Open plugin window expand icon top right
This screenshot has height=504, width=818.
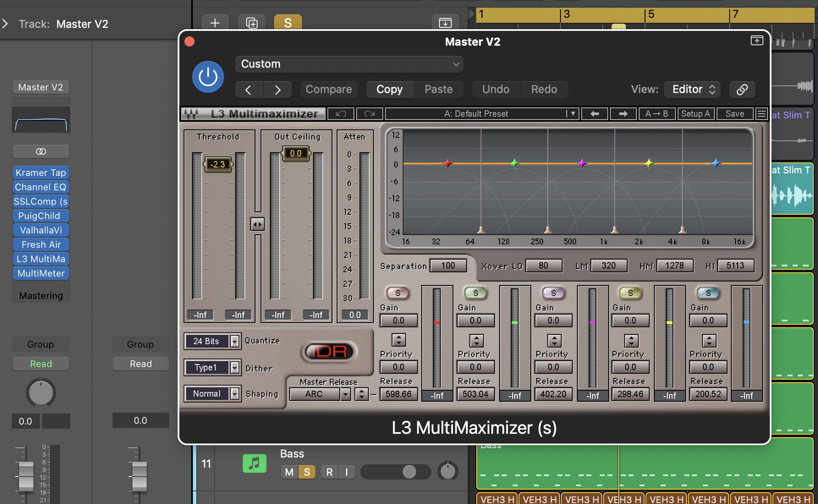757,41
